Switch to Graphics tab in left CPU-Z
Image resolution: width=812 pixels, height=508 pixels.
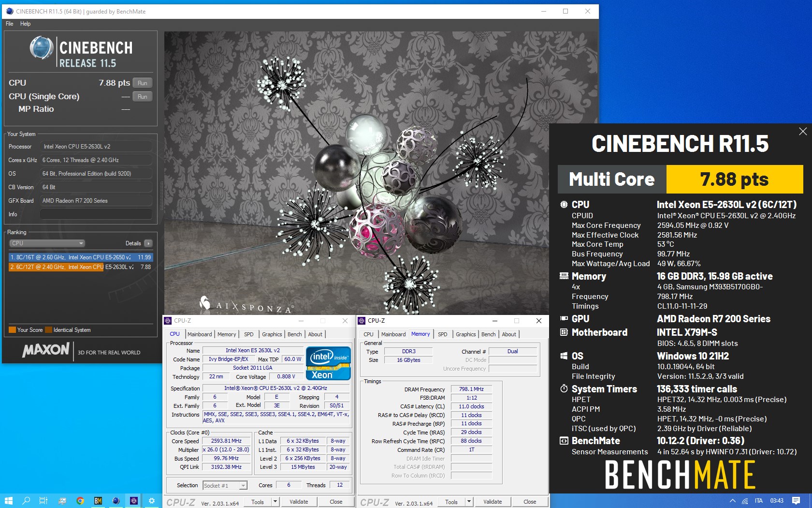click(x=272, y=334)
